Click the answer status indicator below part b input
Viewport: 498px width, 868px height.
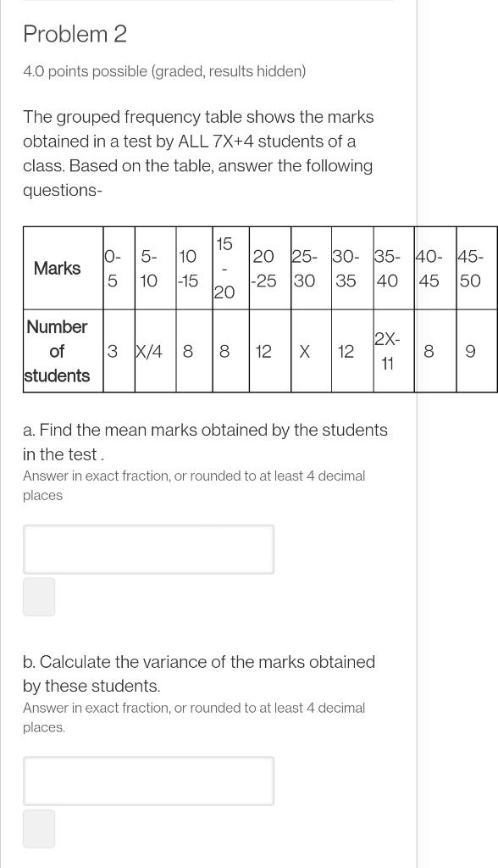click(39, 829)
